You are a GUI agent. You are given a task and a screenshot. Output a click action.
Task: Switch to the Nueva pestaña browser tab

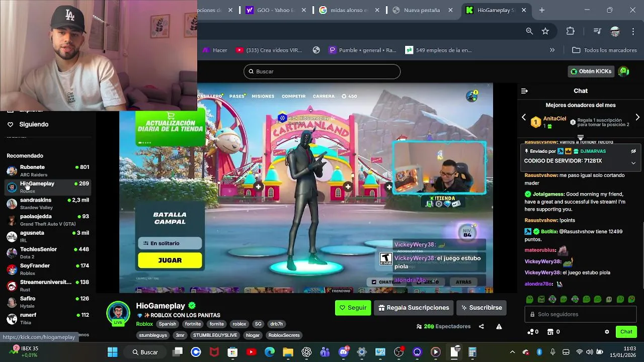click(422, 10)
